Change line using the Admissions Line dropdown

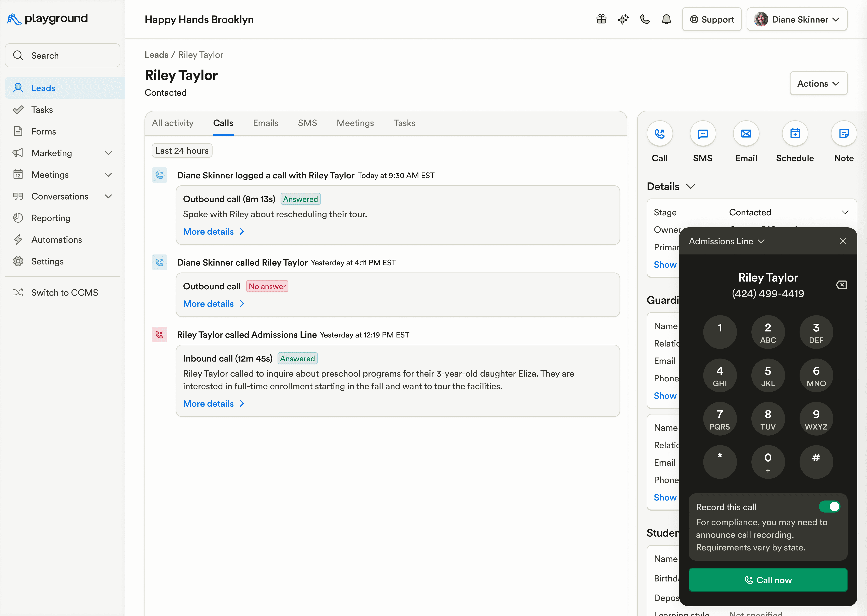tap(726, 241)
